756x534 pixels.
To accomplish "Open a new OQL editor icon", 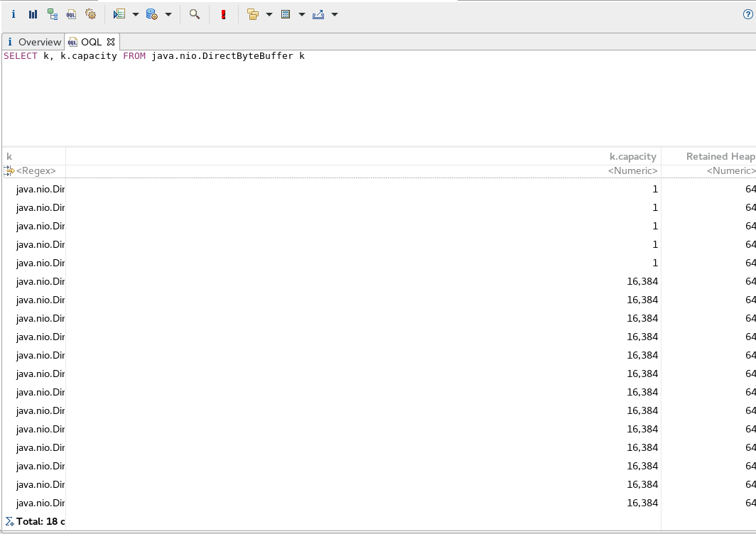I will (70, 14).
